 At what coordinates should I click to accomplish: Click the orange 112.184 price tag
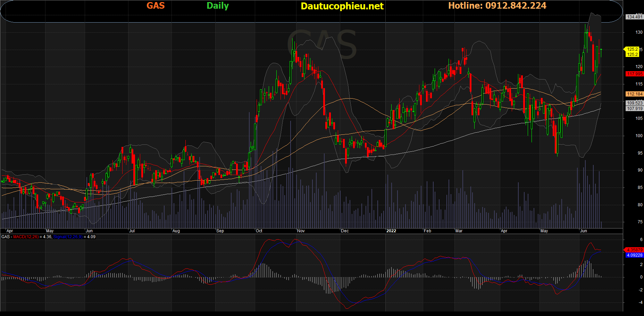coord(635,94)
